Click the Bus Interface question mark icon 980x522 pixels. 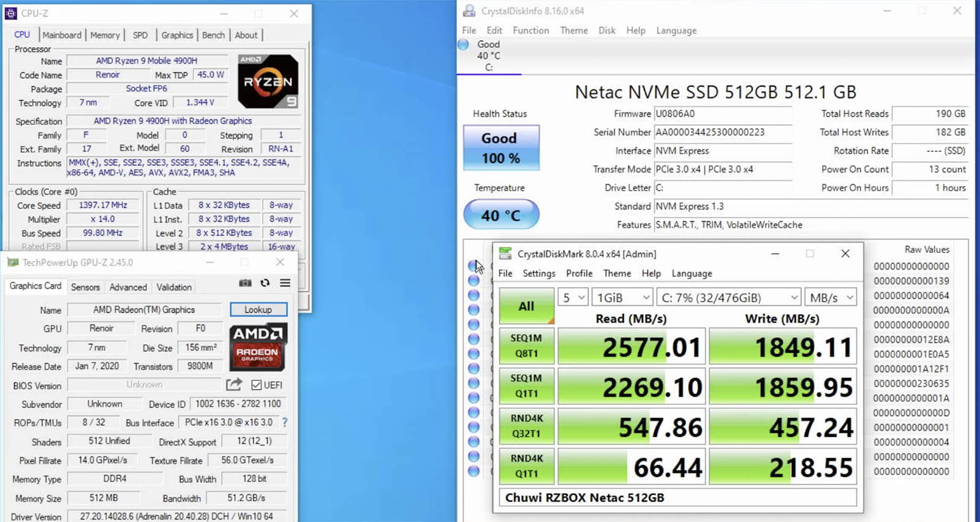coord(284,422)
